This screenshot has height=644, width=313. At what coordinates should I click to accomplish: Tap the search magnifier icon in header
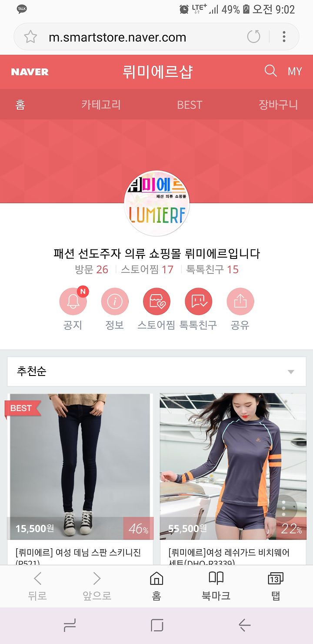pos(270,71)
